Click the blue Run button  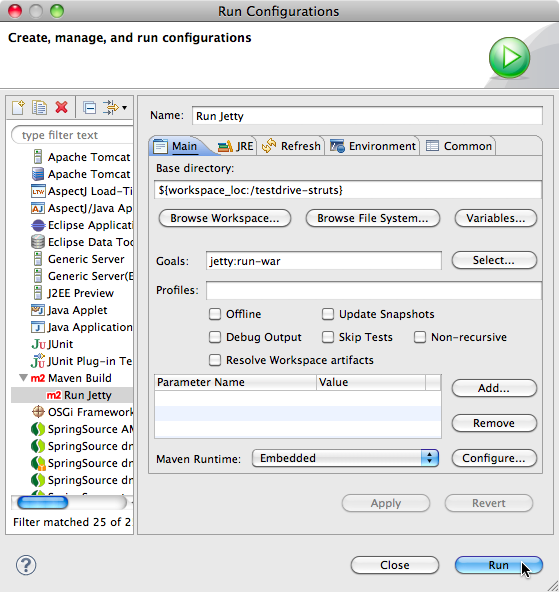tap(499, 565)
